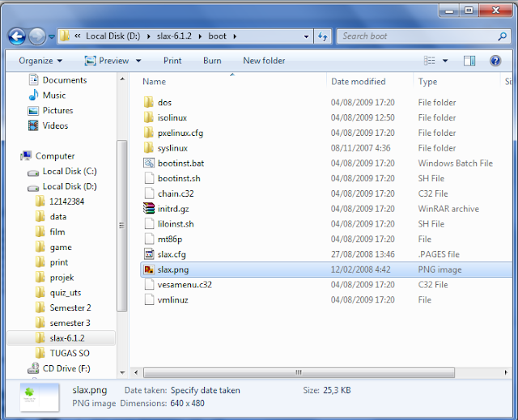518x420 pixels.
Task: Open the Music library
Action: [x=47, y=95]
